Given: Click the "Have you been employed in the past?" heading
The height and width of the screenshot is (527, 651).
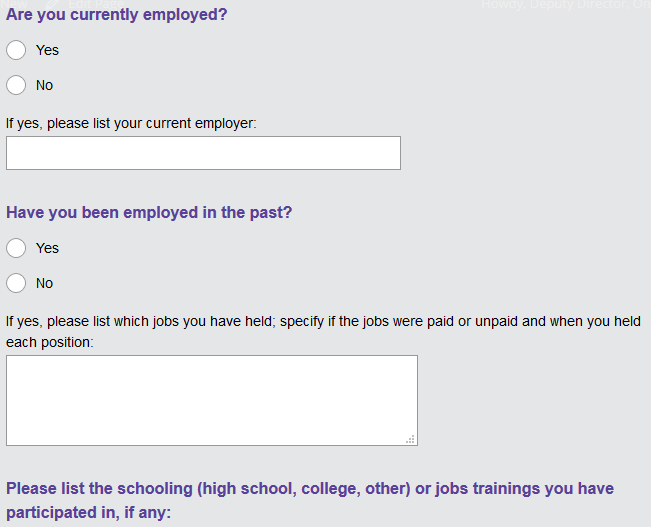Looking at the screenshot, I should [x=149, y=212].
